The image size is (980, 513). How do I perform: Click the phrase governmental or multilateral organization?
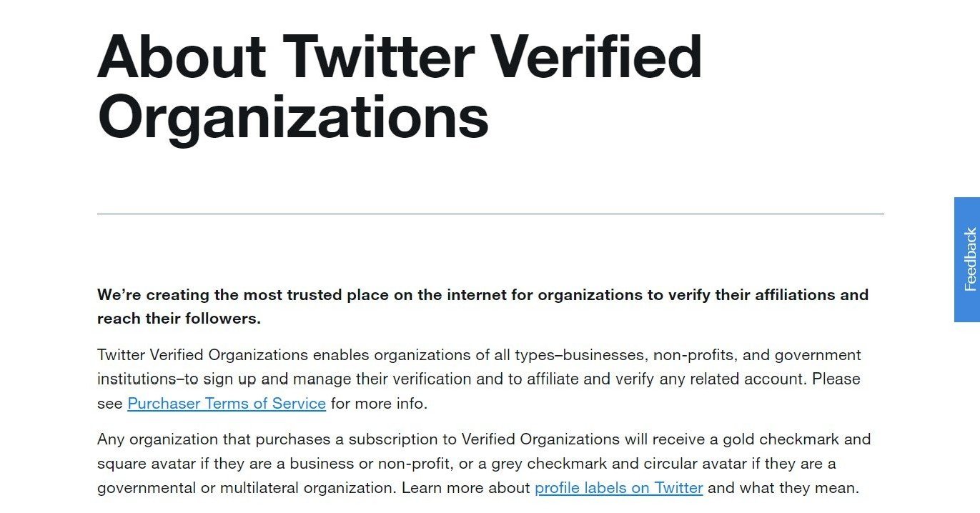247,488
